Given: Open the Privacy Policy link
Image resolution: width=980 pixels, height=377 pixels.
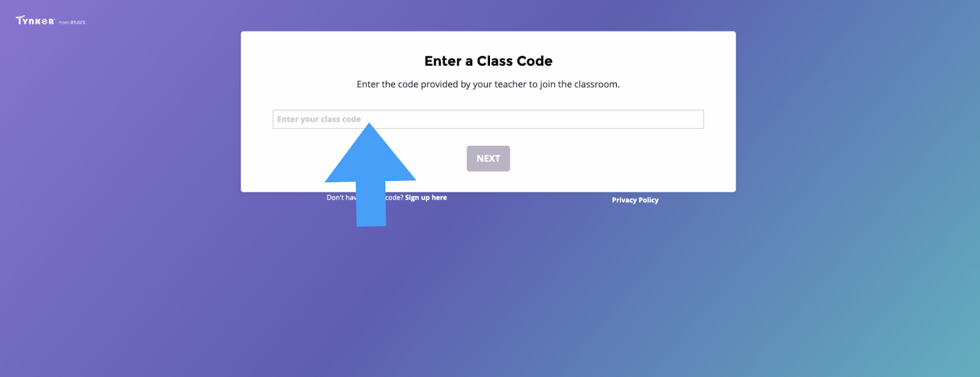Looking at the screenshot, I should coord(635,200).
